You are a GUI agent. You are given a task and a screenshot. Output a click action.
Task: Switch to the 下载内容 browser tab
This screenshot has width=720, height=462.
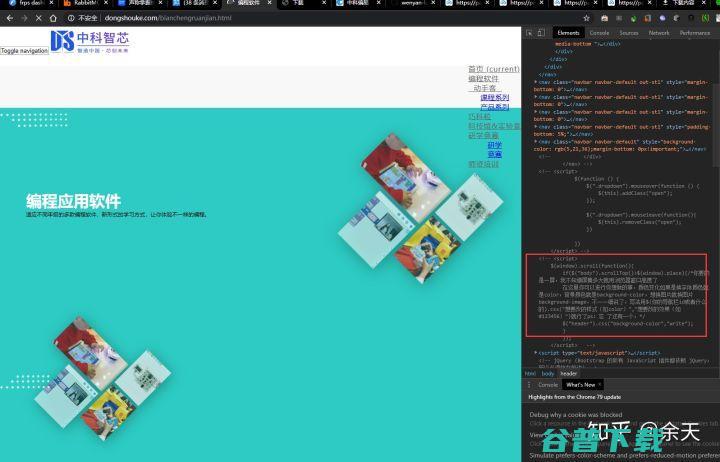pos(683,3)
